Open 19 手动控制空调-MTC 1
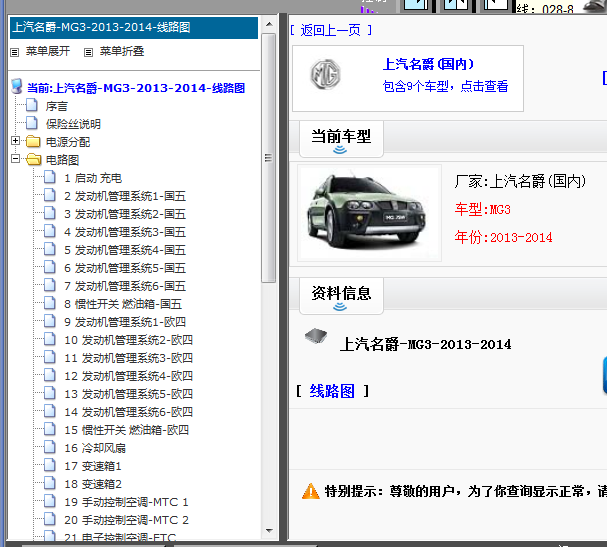This screenshot has height=547, width=607. [126, 502]
